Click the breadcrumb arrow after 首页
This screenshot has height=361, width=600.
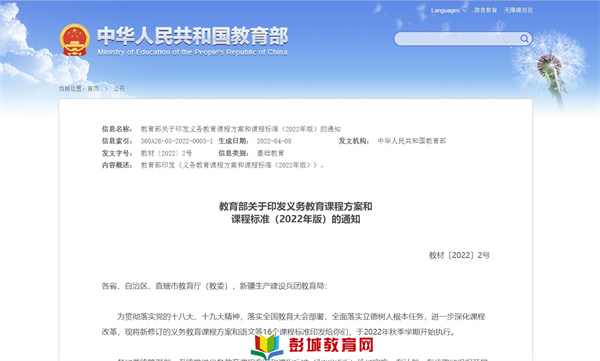[x=106, y=88]
